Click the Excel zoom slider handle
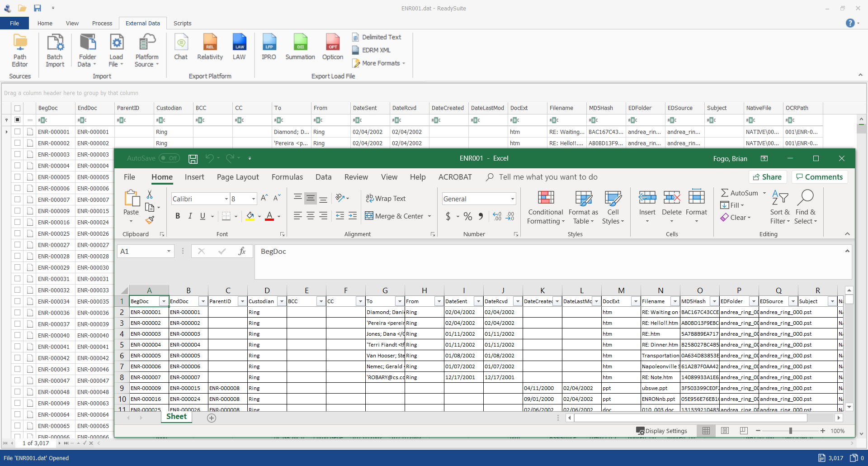The image size is (868, 466). (x=791, y=431)
